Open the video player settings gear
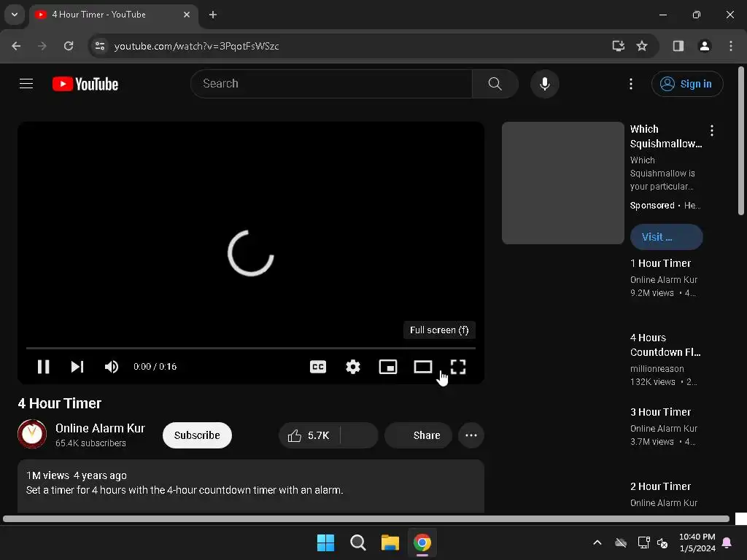The image size is (747, 560). pyautogui.click(x=353, y=367)
